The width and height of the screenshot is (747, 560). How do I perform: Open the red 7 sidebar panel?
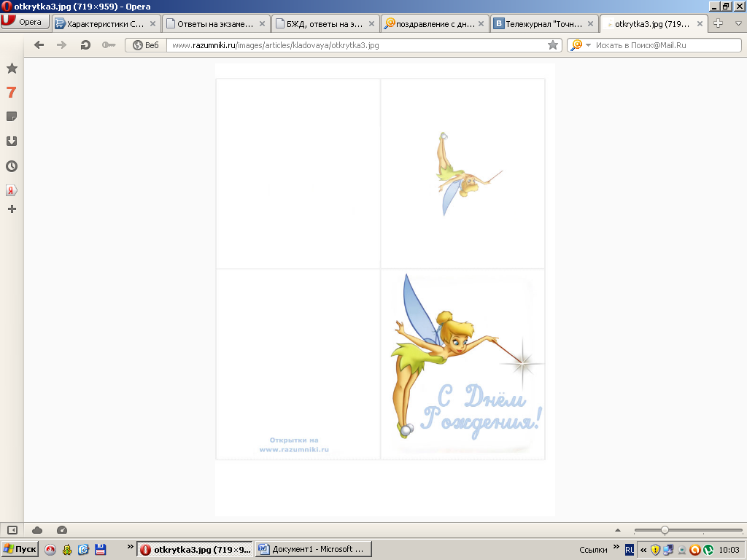point(12,93)
